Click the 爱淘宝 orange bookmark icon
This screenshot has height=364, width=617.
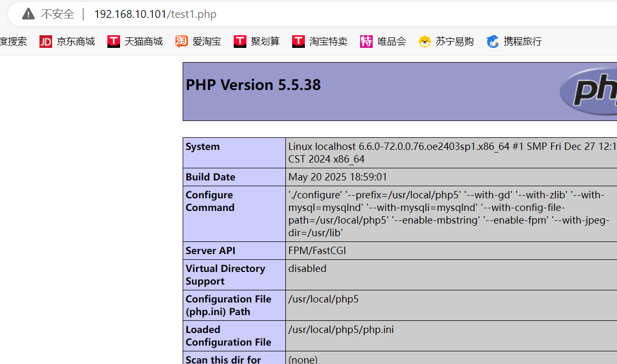point(182,41)
